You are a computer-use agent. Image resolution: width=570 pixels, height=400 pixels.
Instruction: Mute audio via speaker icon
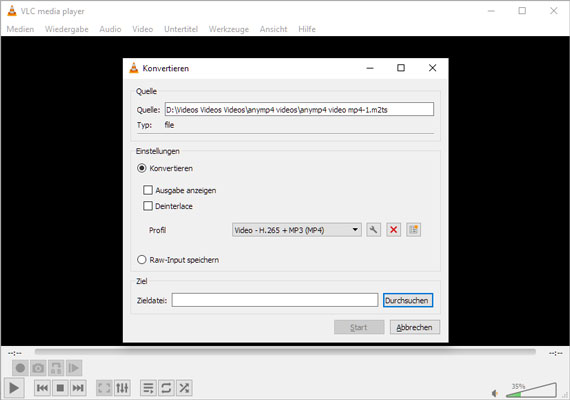tap(495, 393)
